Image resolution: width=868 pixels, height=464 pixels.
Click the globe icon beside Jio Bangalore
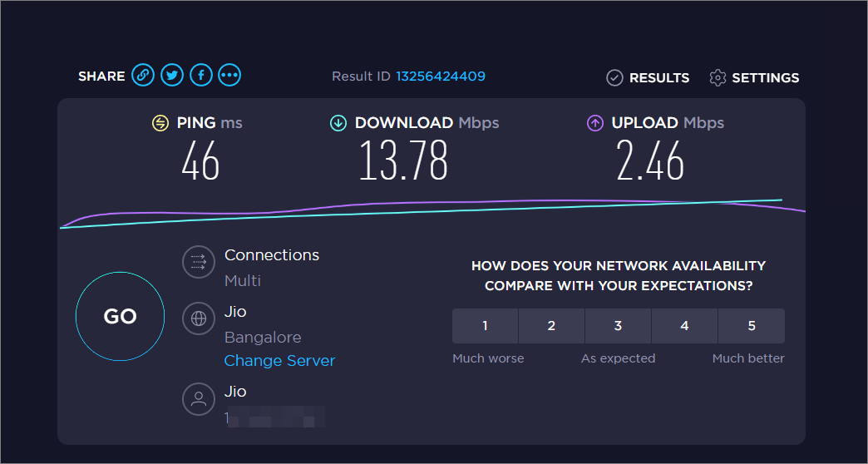[199, 318]
